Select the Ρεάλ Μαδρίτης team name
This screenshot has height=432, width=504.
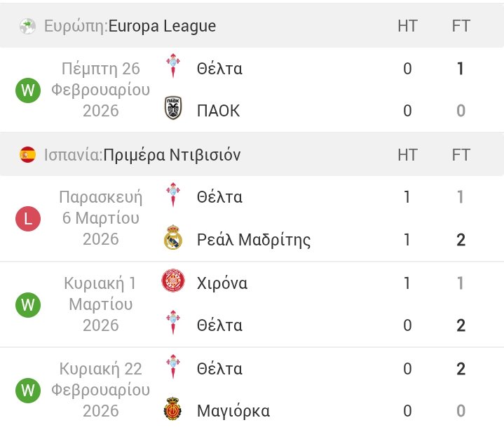tap(254, 240)
